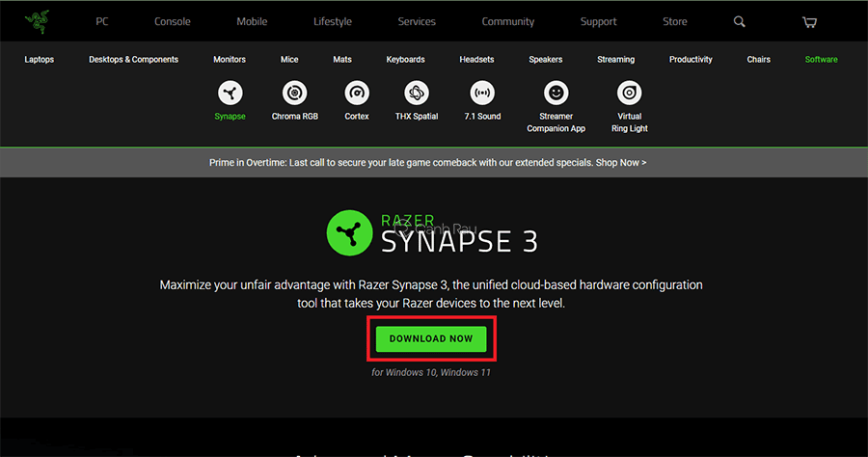Select the Virtual Ring Light icon

tap(629, 94)
